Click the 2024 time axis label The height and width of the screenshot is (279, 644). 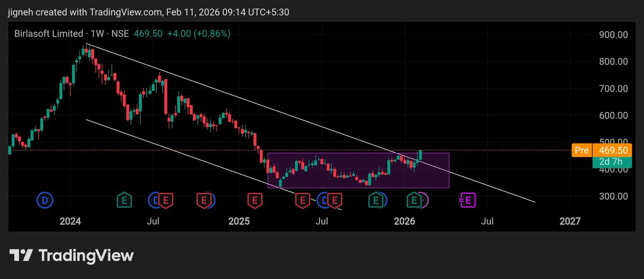tap(70, 222)
